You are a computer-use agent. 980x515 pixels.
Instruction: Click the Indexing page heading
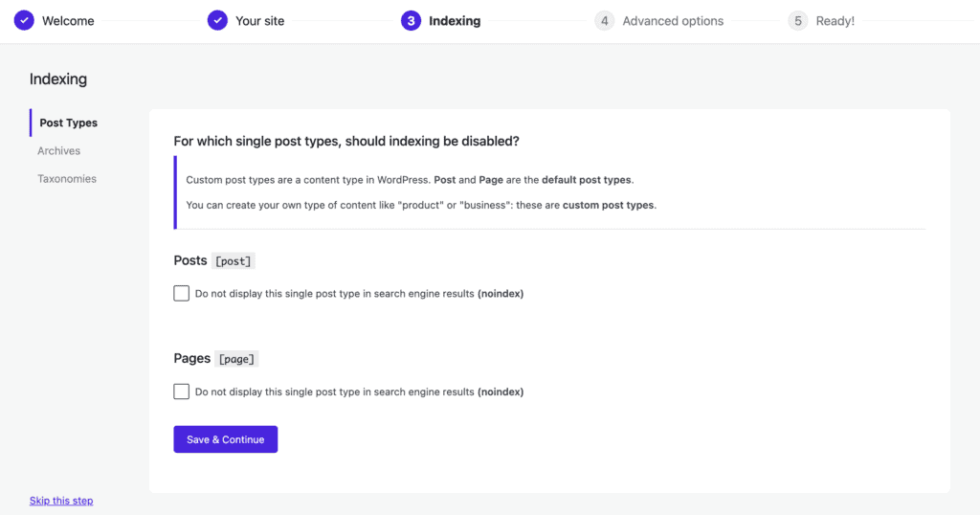pyautogui.click(x=58, y=79)
